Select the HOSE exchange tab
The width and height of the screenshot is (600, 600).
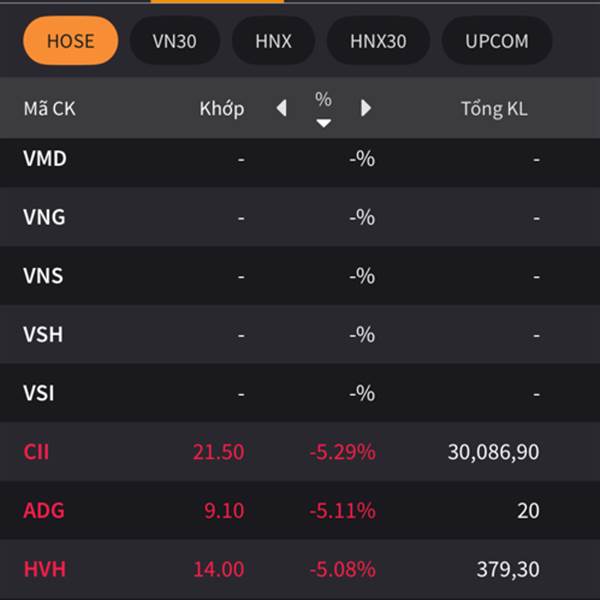(x=70, y=41)
